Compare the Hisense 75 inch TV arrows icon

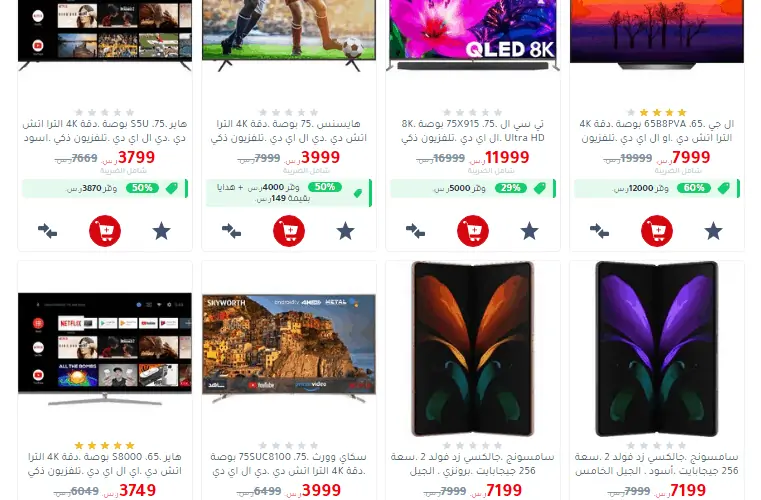[232, 231]
